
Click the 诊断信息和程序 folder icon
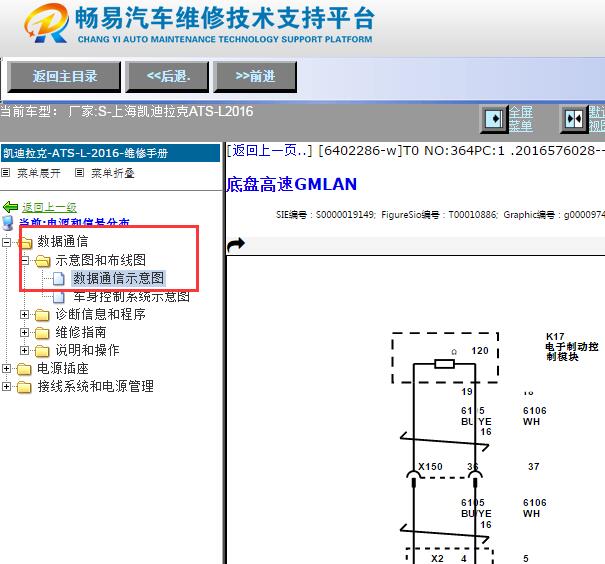(x=42, y=315)
